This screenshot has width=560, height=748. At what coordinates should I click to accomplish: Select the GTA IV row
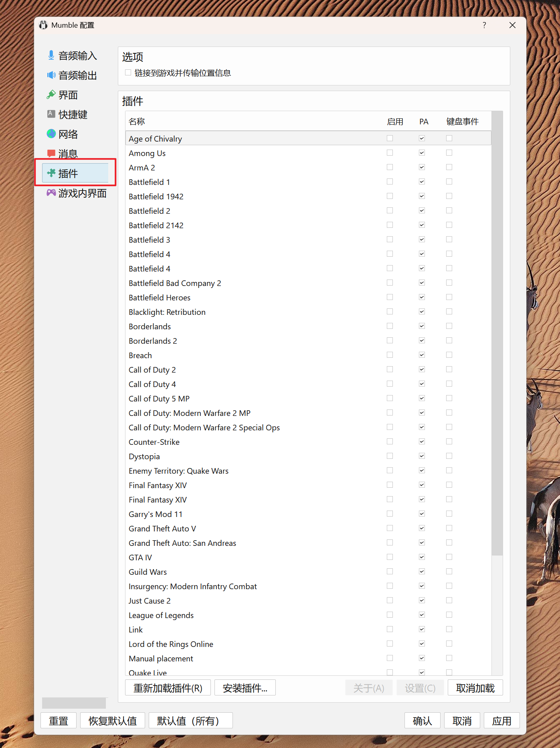[x=308, y=557]
